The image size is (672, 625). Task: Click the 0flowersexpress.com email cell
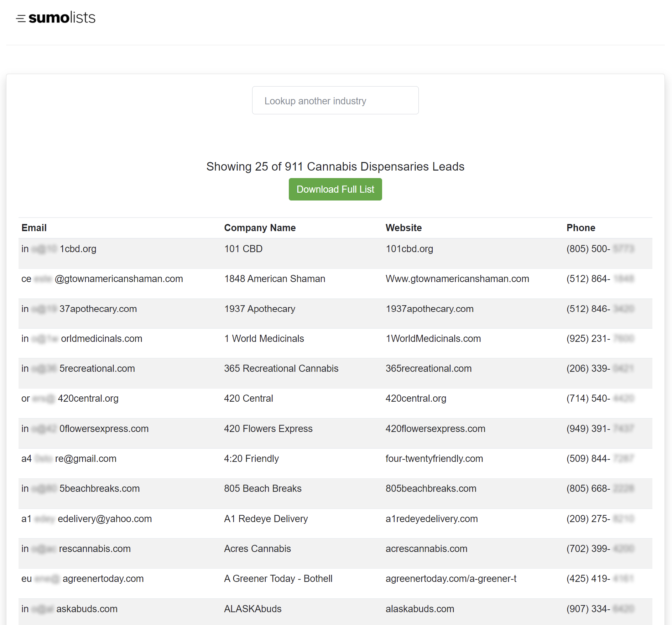click(x=85, y=429)
